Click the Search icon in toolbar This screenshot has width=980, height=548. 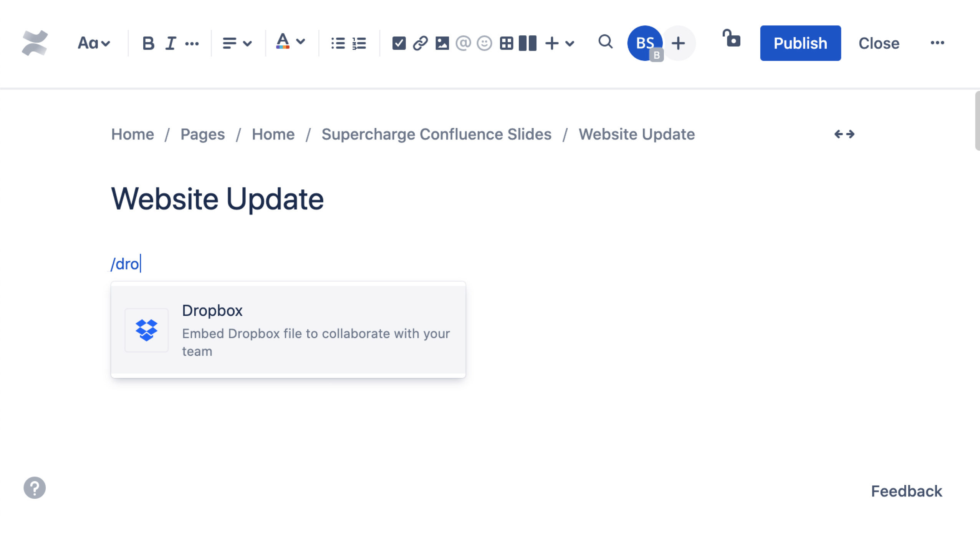pyautogui.click(x=605, y=42)
